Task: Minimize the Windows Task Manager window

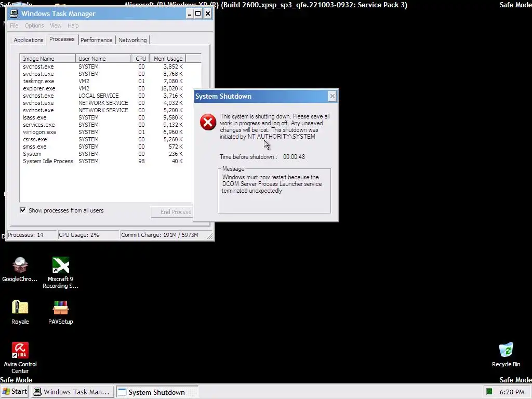Action: point(190,14)
